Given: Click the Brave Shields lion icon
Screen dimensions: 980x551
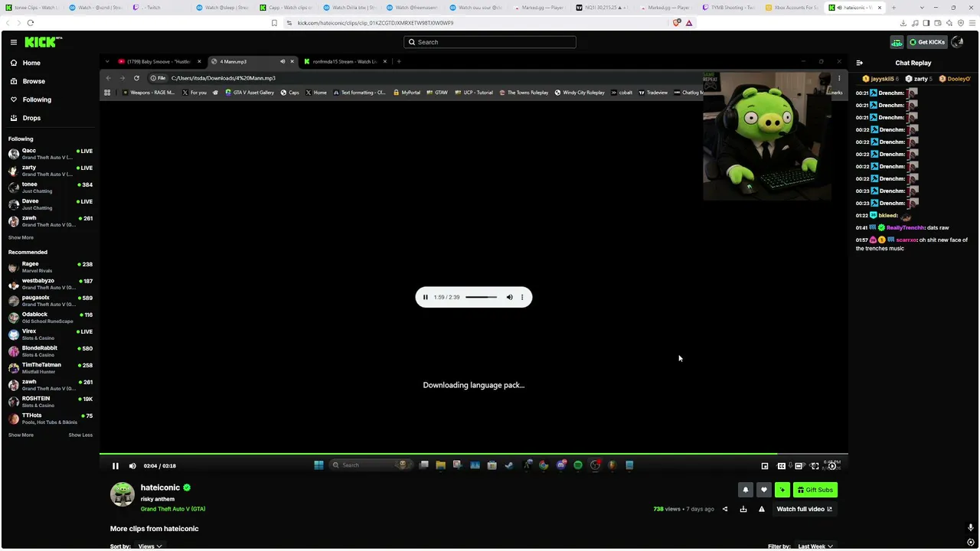Looking at the screenshot, I should (x=676, y=23).
